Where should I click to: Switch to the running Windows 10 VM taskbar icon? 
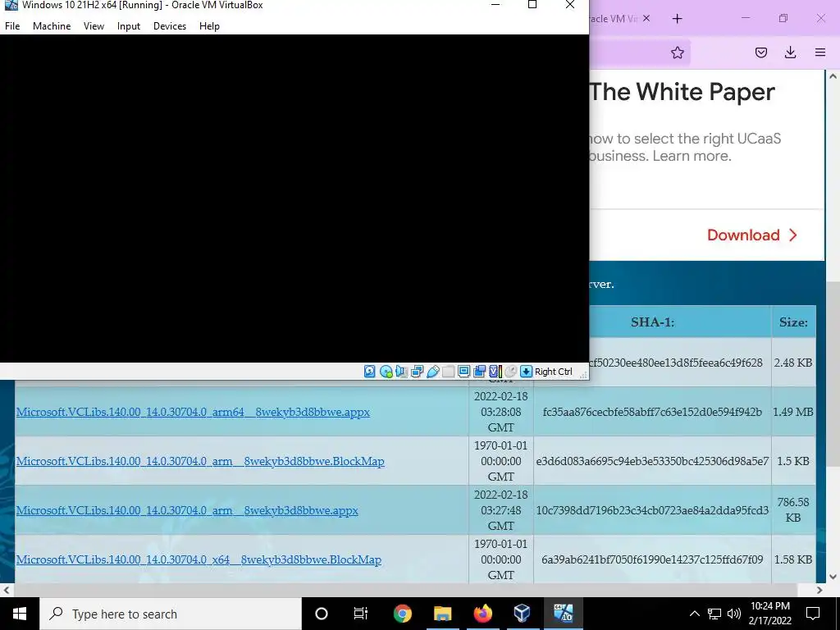coord(563,614)
